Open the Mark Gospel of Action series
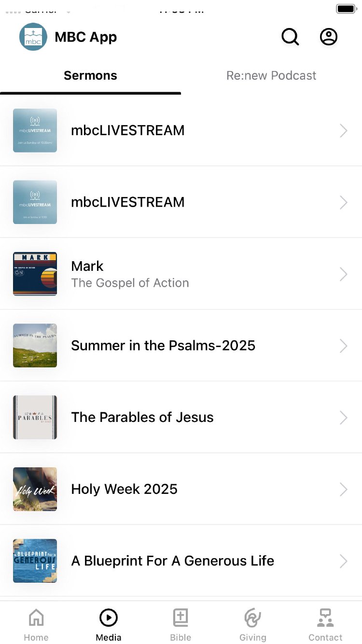 [x=130, y=274]
